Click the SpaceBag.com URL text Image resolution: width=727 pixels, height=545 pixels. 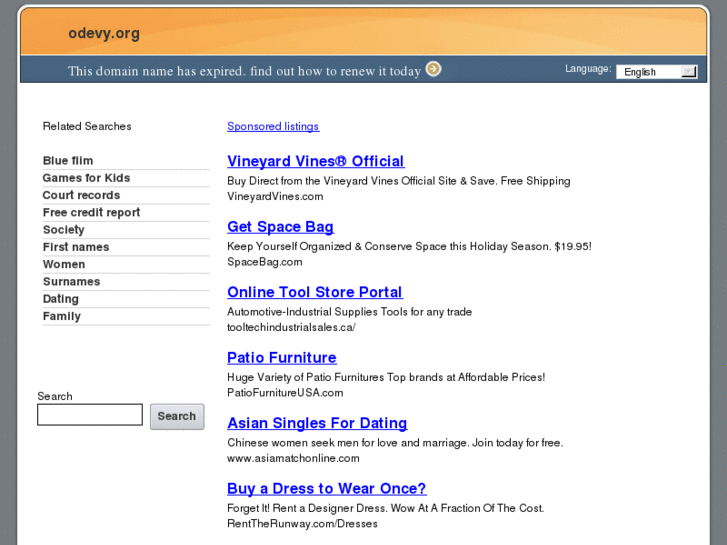pos(265,262)
